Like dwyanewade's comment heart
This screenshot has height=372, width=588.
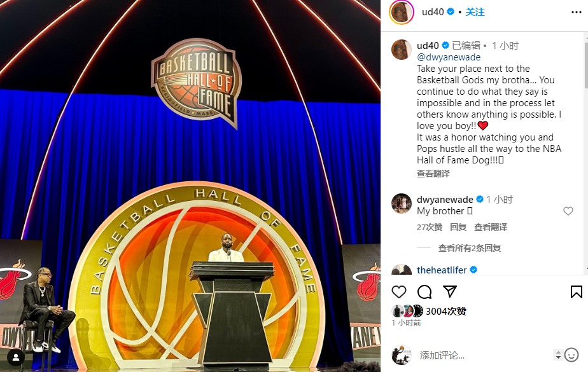coord(568,211)
